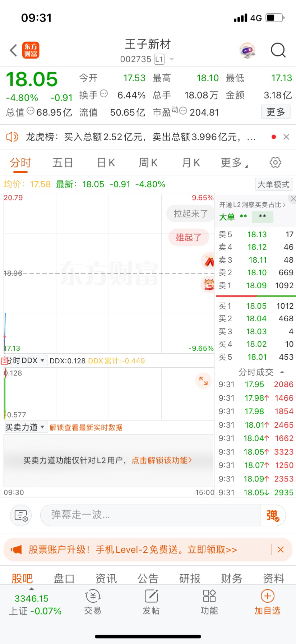Dismiss the Level-2 upgrade banner
Viewport: 296px width, 644px height.
281,549
